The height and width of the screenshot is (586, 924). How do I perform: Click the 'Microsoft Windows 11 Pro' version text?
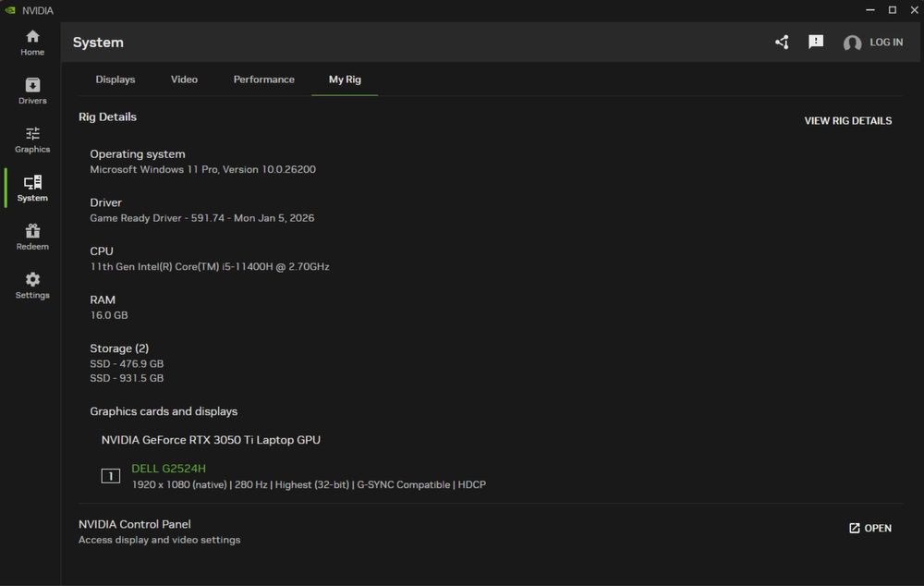click(x=202, y=169)
